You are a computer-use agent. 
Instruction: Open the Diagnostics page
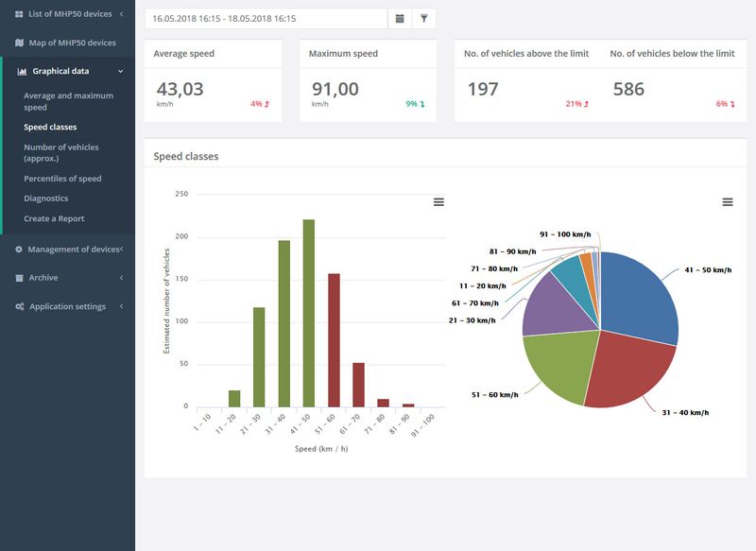pyautogui.click(x=45, y=198)
